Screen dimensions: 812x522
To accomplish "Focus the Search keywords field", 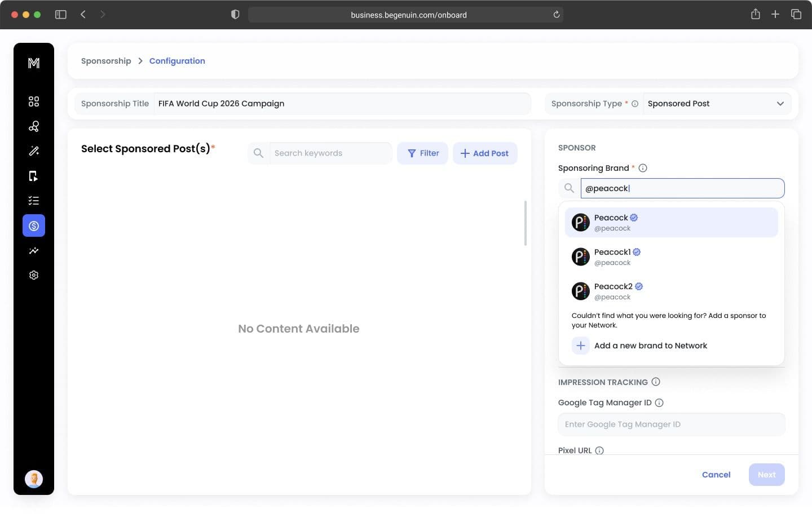I will [x=330, y=153].
